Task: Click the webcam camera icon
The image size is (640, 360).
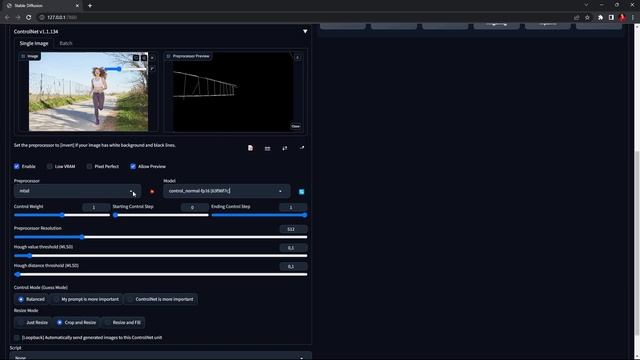Action: 267,148
